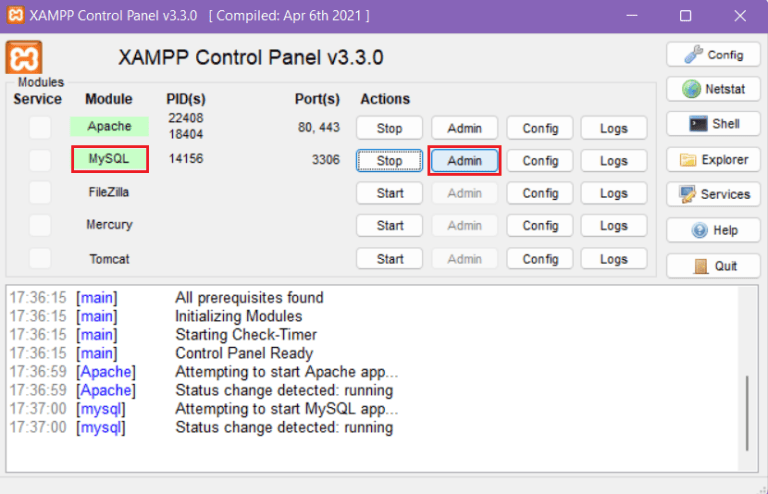768x494 pixels.
Task: Click the MySQL module status label
Action: (109, 159)
